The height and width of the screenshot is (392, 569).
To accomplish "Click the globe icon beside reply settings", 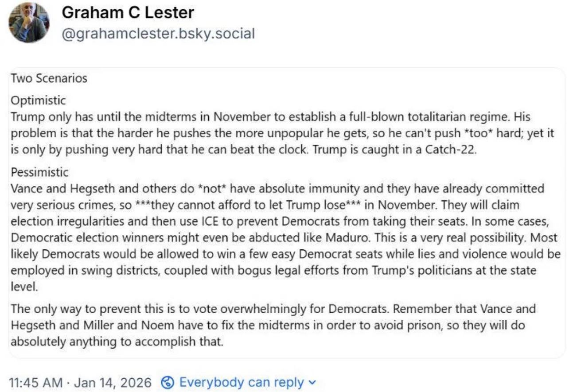I will pos(168,382).
